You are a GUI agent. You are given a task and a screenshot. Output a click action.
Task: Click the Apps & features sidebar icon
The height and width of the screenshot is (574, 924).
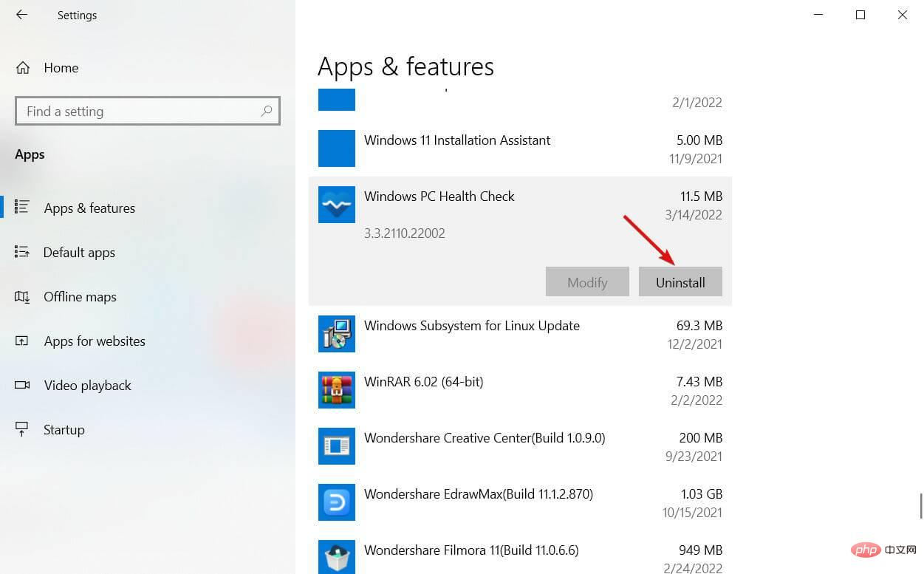[x=21, y=208]
